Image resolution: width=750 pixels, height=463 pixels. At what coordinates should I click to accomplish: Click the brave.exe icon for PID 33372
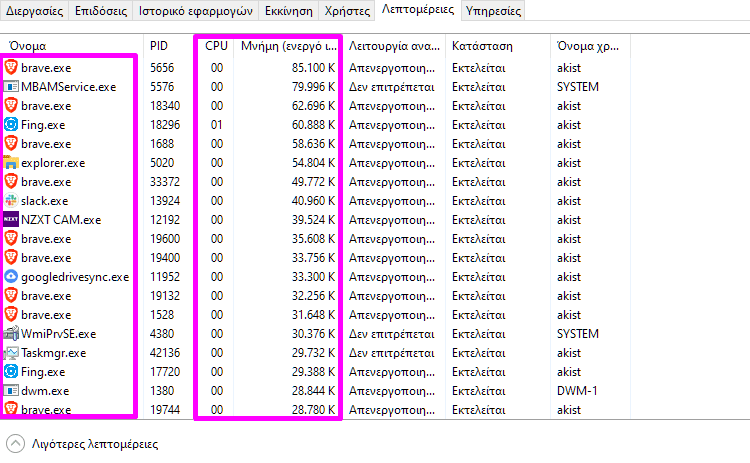11,181
